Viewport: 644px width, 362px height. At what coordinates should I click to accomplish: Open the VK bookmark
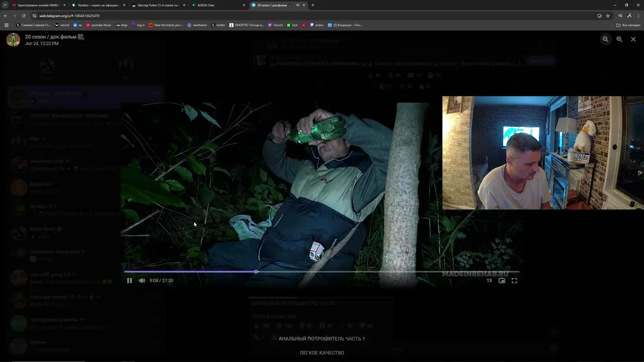click(77, 25)
